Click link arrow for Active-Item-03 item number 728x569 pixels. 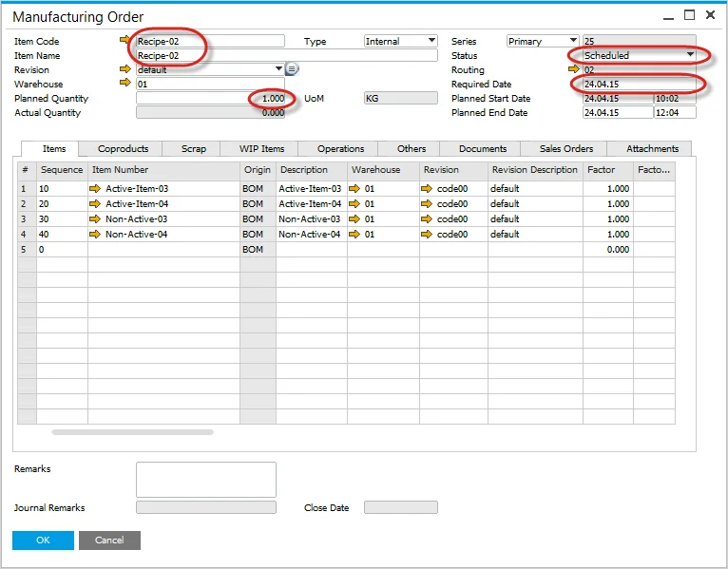click(x=95, y=189)
